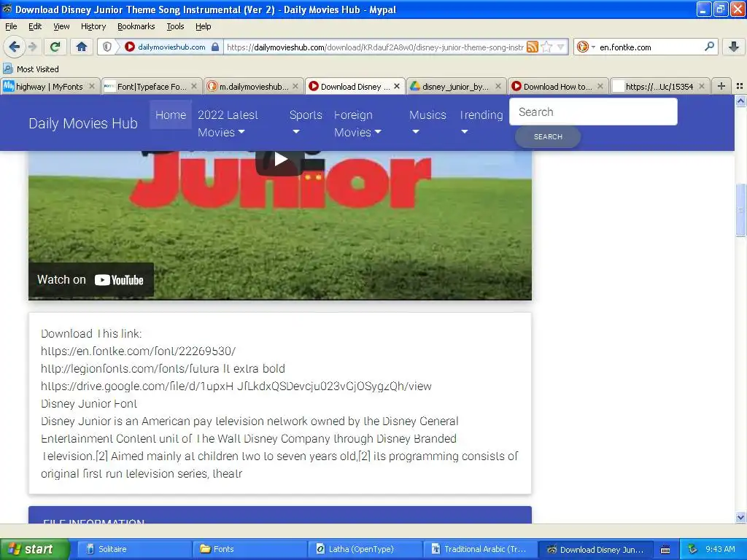Open the list all tabs grid icon

740,86
